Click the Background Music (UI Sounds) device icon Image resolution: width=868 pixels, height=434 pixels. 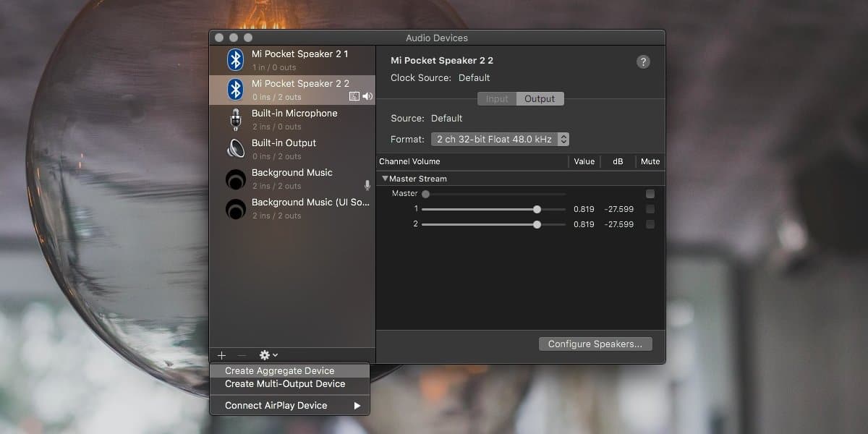(235, 208)
